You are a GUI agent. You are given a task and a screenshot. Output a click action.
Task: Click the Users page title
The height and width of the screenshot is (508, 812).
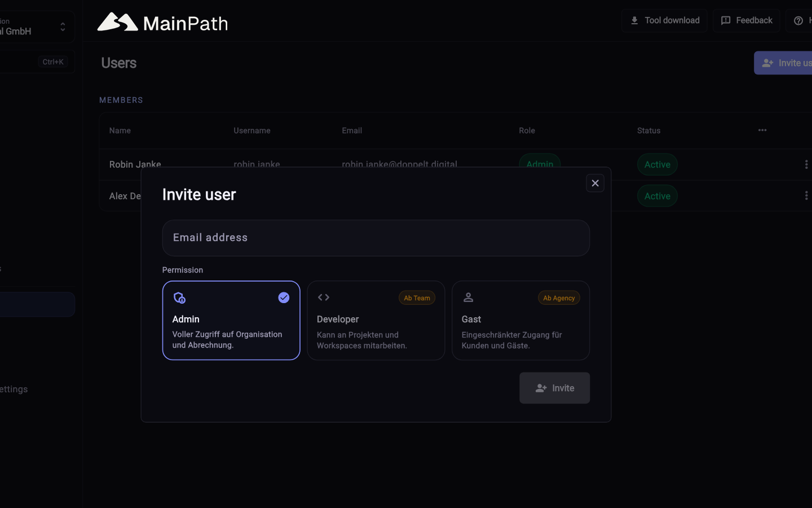[x=119, y=63]
